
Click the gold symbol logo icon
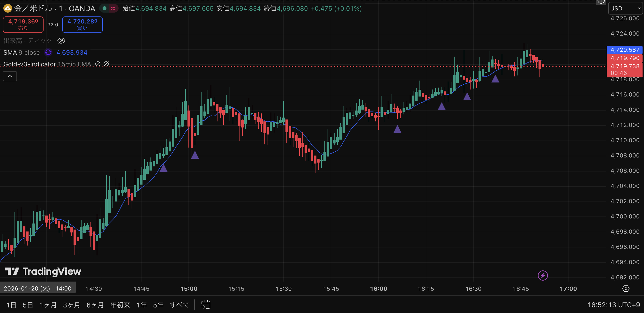[7, 8]
